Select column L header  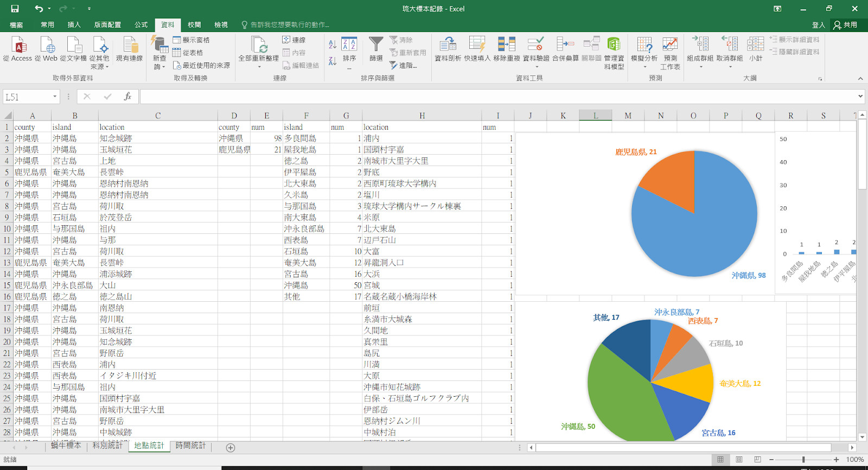595,116
